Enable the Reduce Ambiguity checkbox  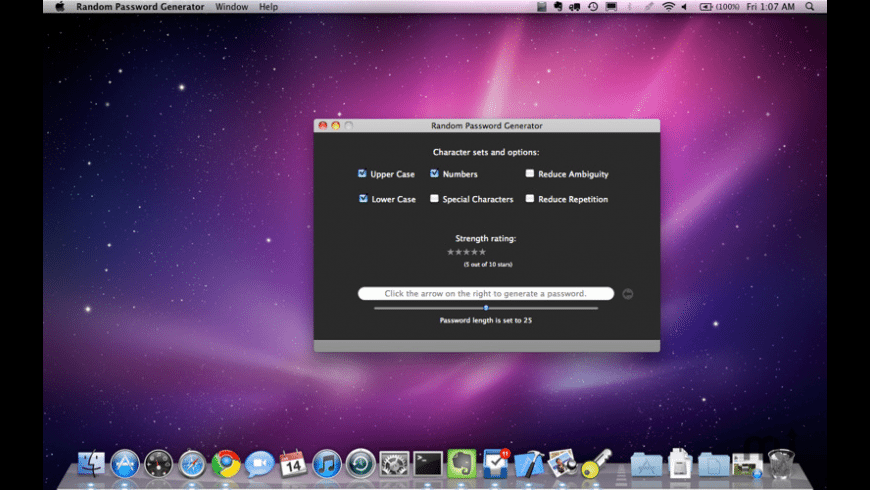point(530,174)
